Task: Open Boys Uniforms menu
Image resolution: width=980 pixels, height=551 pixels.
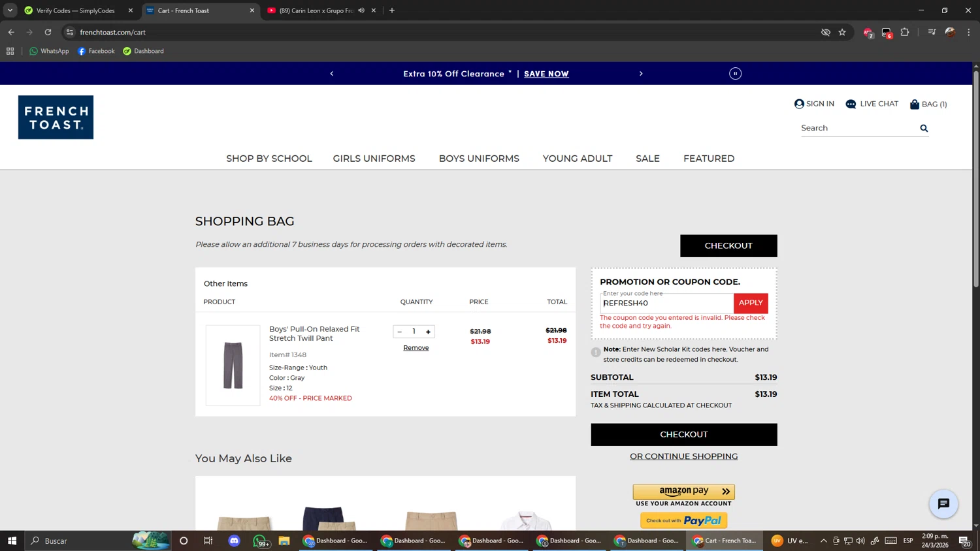Action: pyautogui.click(x=479, y=159)
